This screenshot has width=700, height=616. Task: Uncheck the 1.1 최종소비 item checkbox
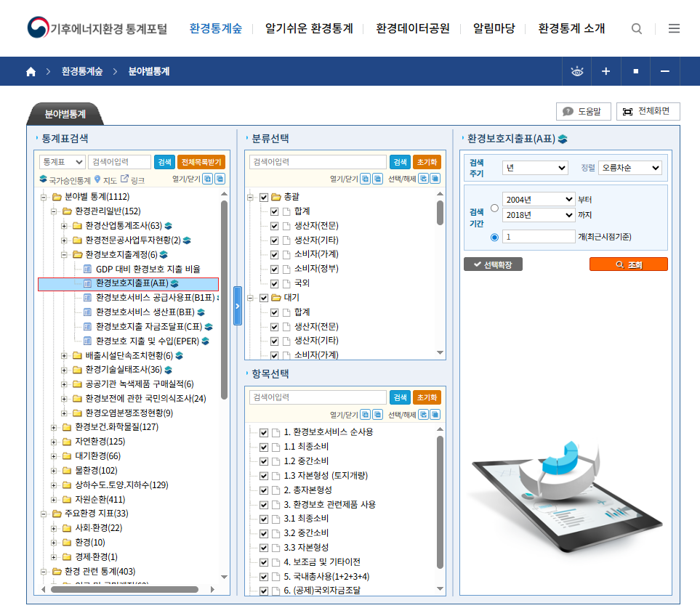pos(263,447)
